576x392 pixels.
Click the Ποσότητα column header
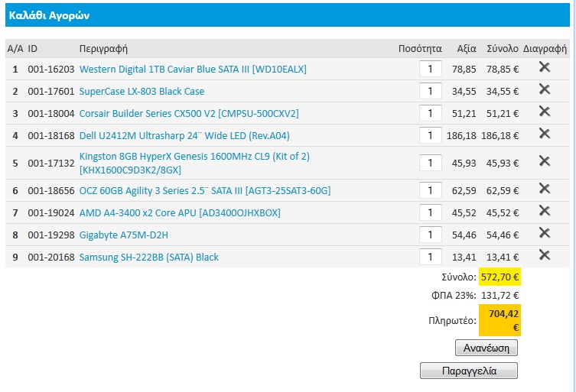(420, 48)
